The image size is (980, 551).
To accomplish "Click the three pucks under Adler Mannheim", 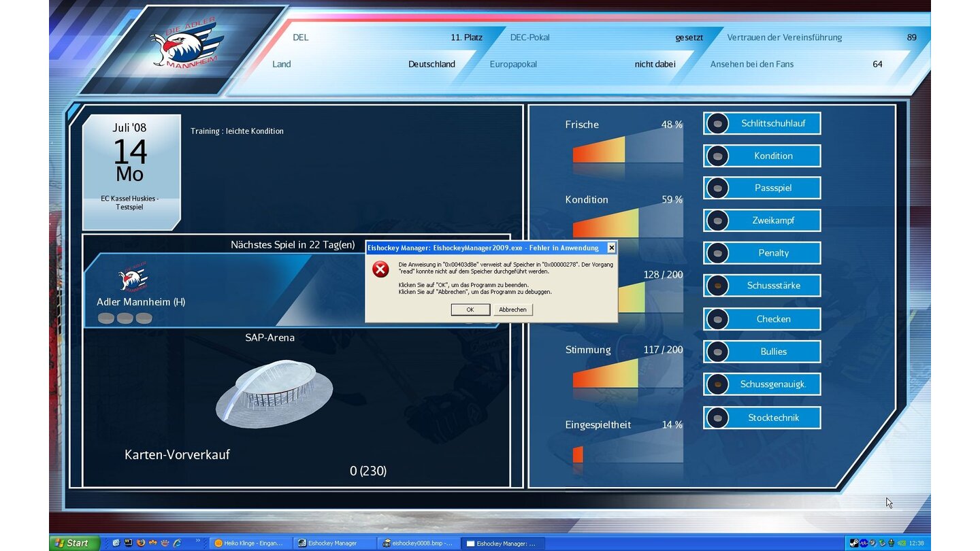I will 125,318.
